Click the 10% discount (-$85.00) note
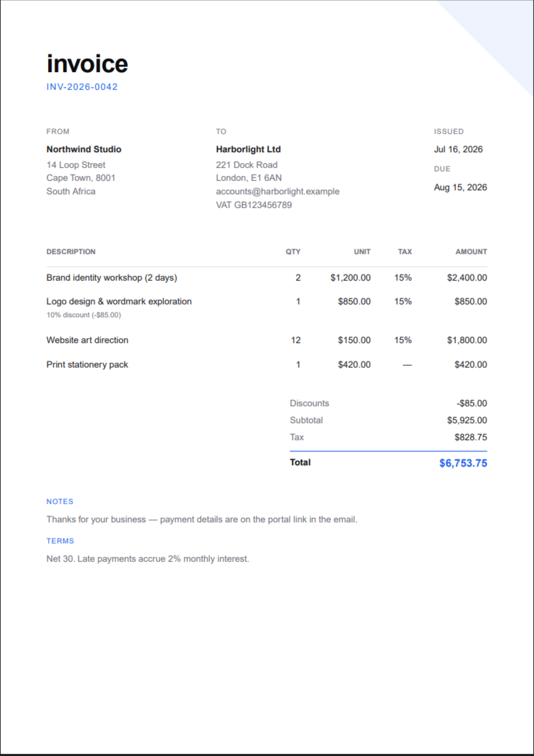534x756 pixels. pyautogui.click(x=83, y=315)
